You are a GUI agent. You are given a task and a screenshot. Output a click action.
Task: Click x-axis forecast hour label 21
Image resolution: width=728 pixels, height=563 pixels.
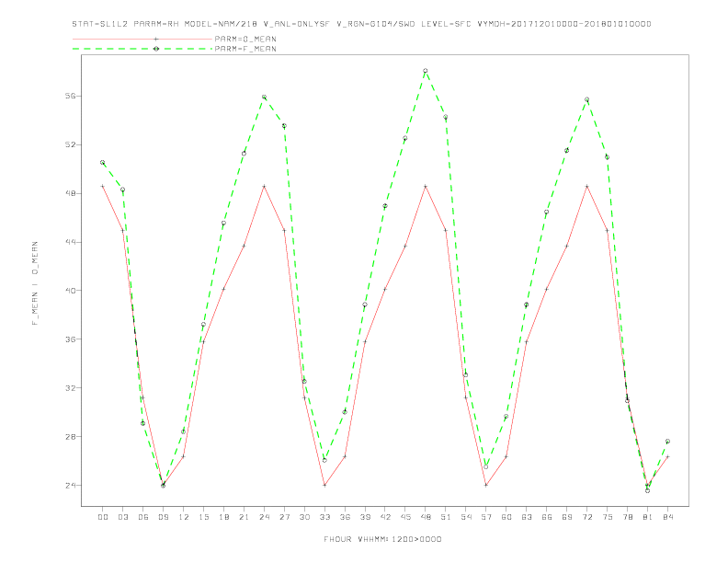click(244, 517)
